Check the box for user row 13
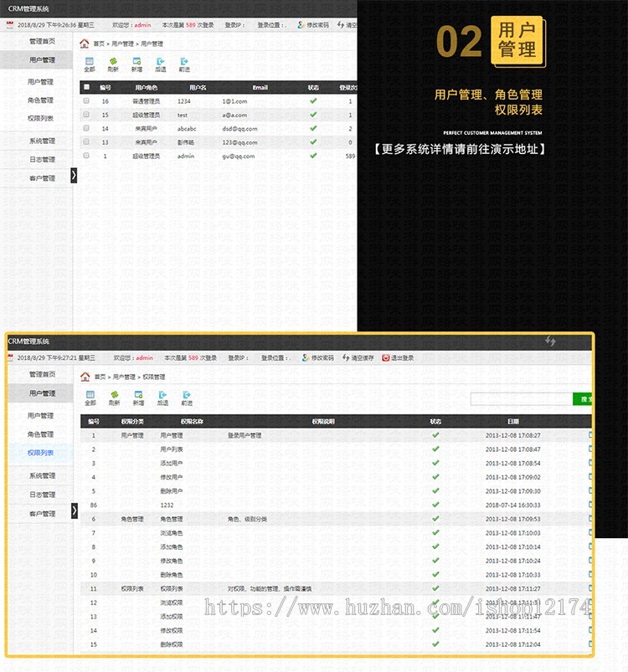This screenshot has height=672, width=628. click(86, 142)
